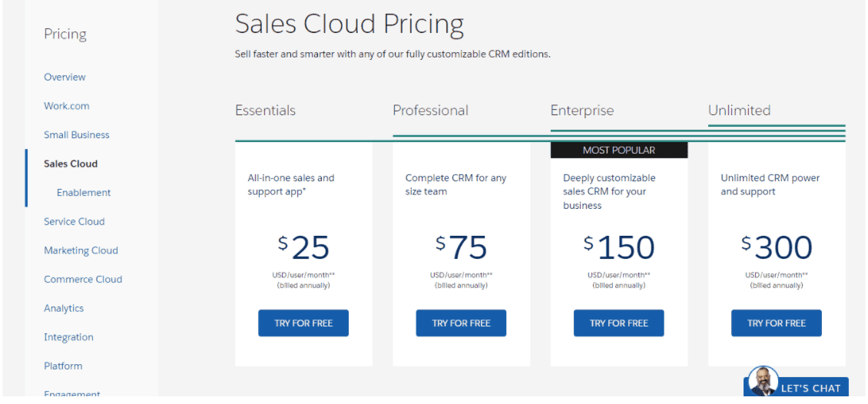This screenshot has height=404, width=868.
Task: Go to Analytics pricing page
Action: point(64,308)
